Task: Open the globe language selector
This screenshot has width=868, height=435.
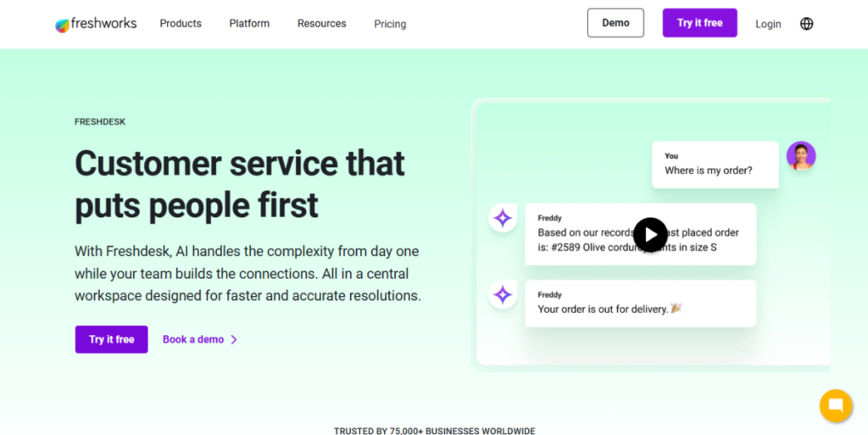Action: [806, 24]
